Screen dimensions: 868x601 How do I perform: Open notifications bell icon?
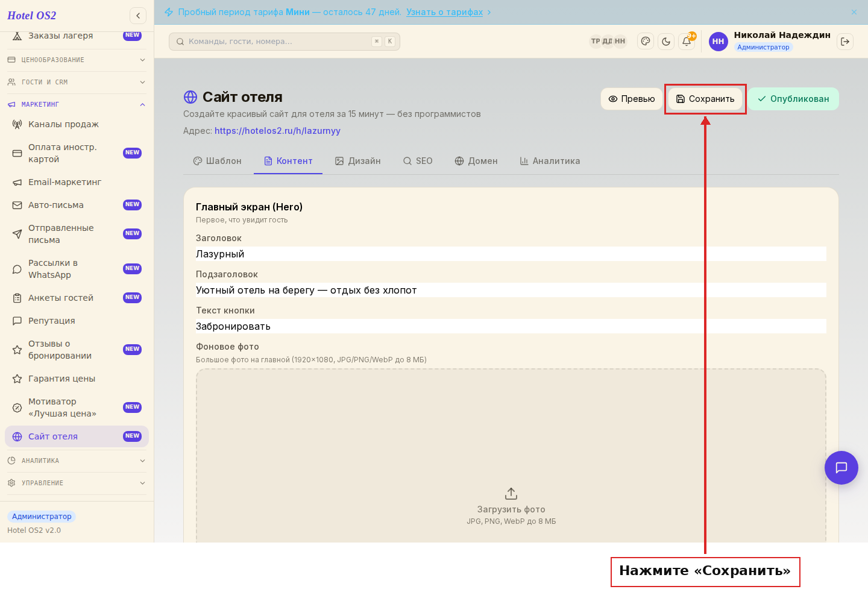point(687,42)
